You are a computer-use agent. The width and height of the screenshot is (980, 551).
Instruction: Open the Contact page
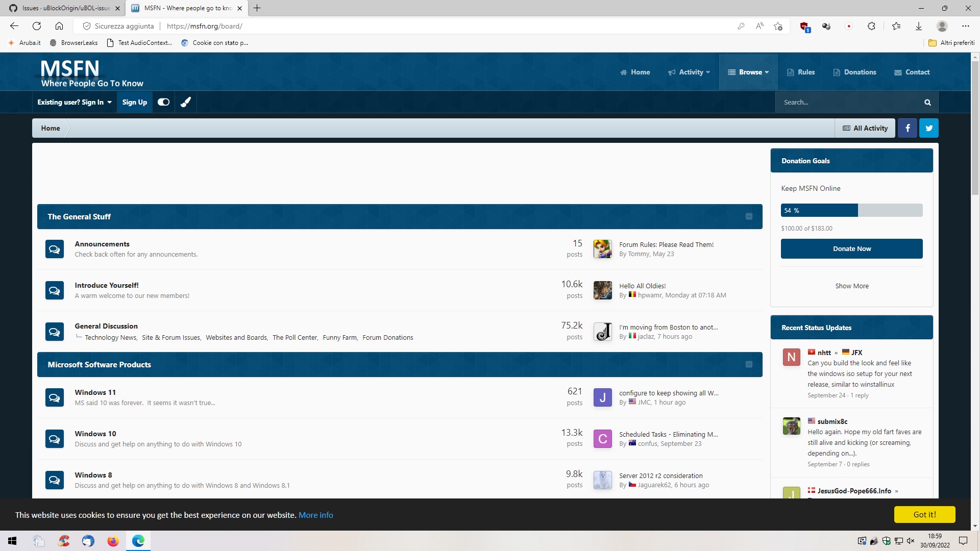tap(912, 72)
